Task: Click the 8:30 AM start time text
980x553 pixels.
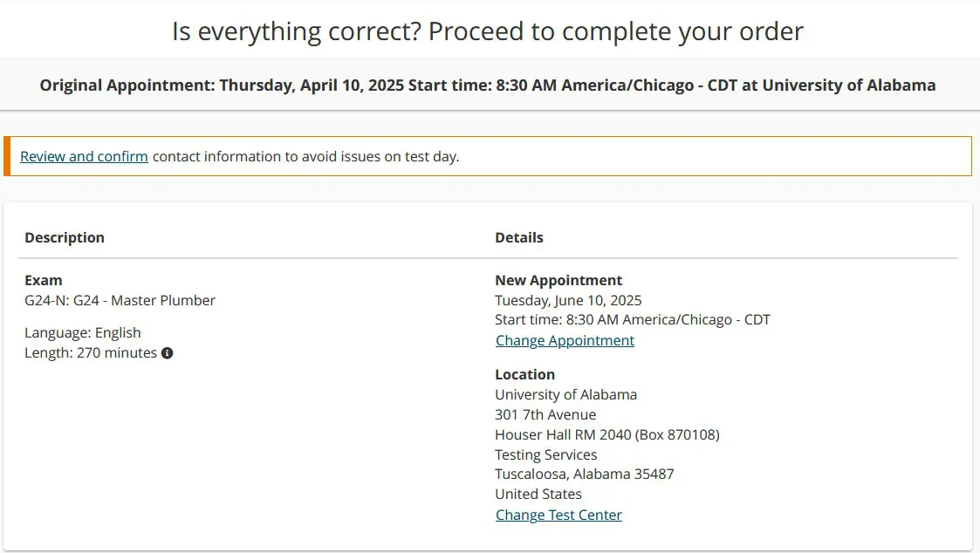Action: tap(632, 319)
